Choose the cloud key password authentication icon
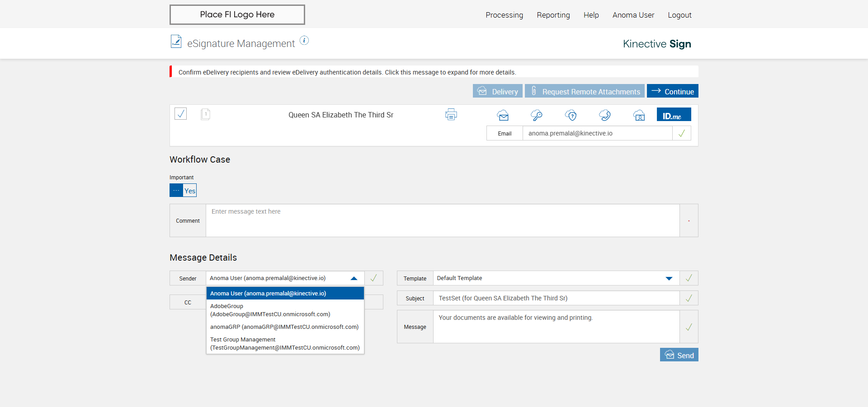868x407 pixels. [x=537, y=115]
